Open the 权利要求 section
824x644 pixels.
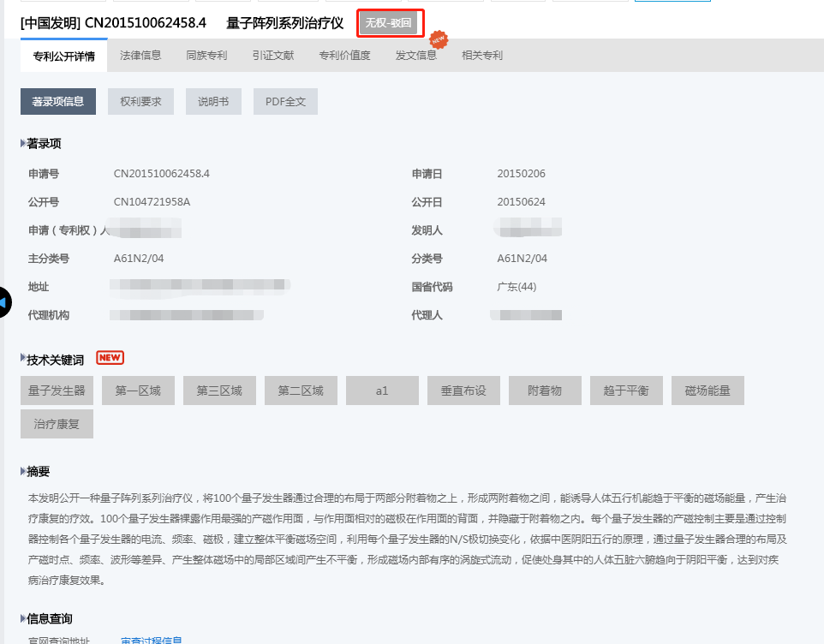[x=140, y=100]
